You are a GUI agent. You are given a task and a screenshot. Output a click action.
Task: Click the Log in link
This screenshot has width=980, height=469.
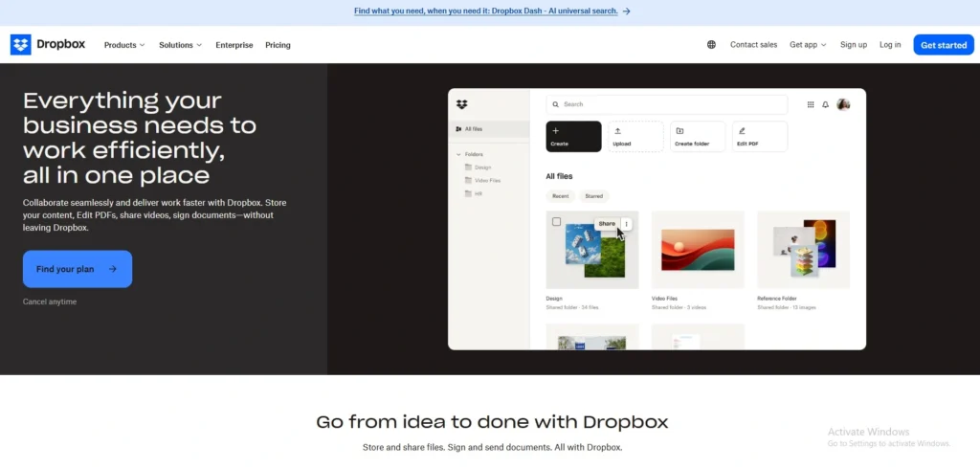click(890, 45)
